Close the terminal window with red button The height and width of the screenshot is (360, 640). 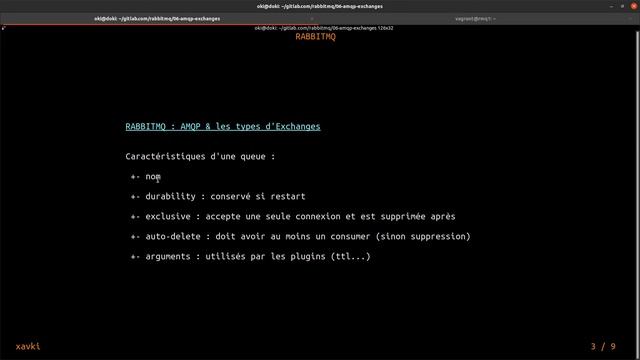(633, 6)
